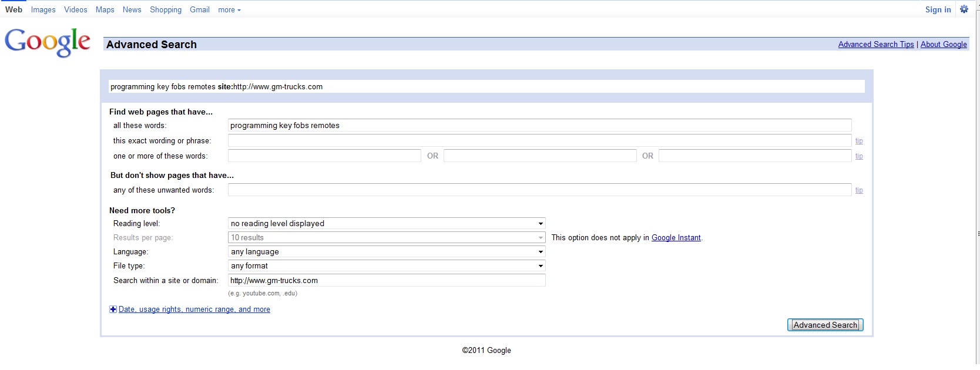980x370 pixels.
Task: Expand the 'more' menu in top bar
Action: [x=229, y=10]
